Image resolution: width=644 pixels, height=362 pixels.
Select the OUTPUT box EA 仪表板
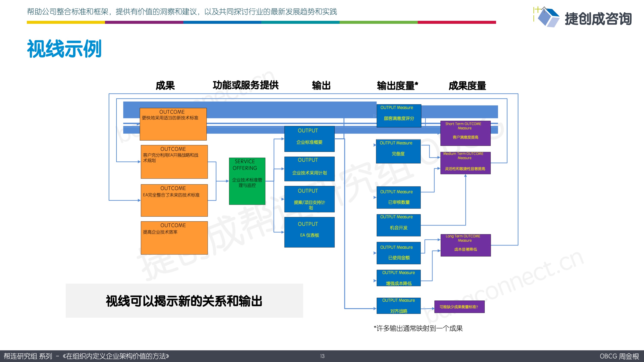309,232
